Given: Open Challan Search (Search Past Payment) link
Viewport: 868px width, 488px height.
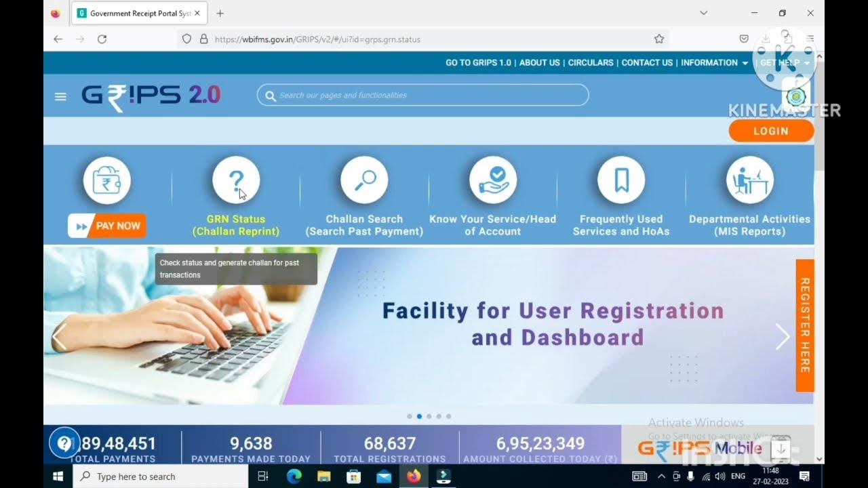Looking at the screenshot, I should tap(364, 225).
